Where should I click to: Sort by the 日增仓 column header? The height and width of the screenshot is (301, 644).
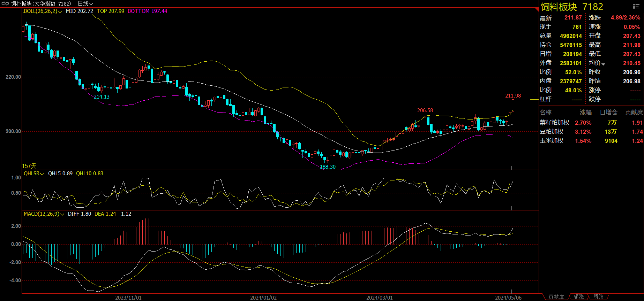point(608,112)
